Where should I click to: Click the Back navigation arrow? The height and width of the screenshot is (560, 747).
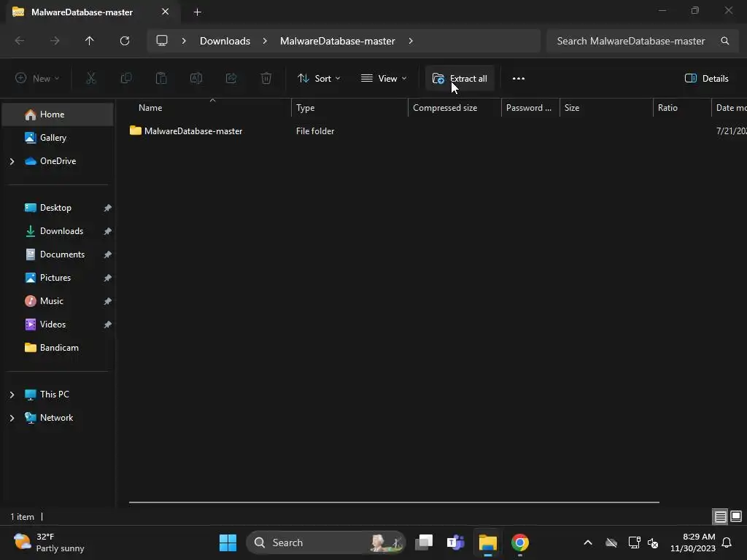(20, 41)
